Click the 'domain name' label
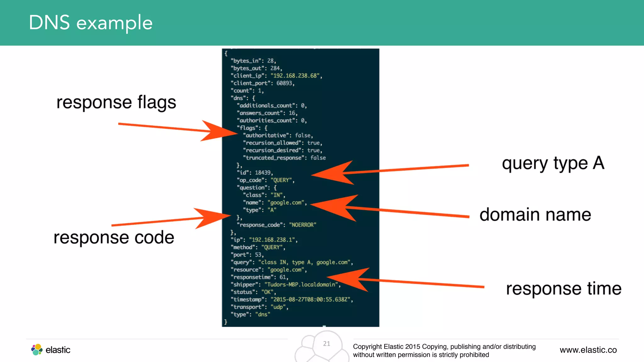Screen dimensions: 644x362 coord(535,215)
